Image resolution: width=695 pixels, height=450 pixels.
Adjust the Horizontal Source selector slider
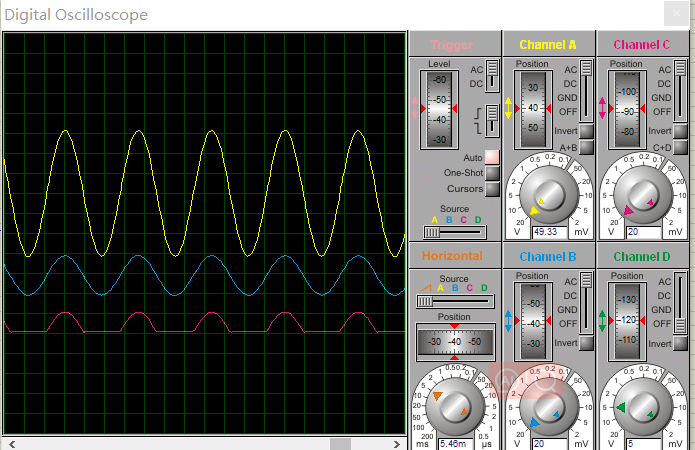pyautogui.click(x=455, y=301)
